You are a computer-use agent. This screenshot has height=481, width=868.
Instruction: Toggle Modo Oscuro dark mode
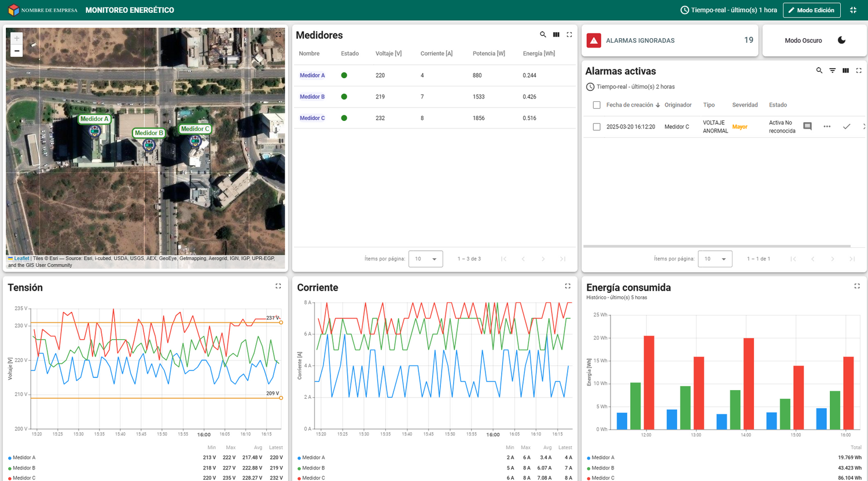(841, 41)
